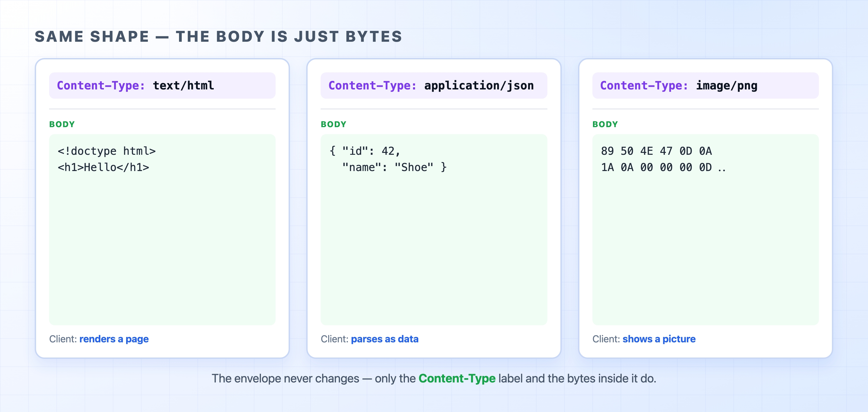Click the BODY label in the text/html card

pos(62,124)
